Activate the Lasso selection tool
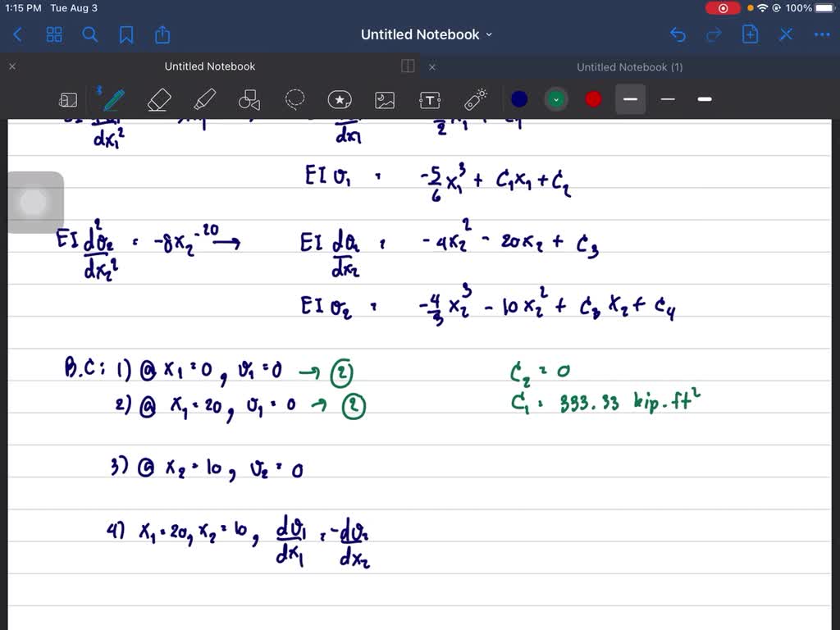This screenshot has width=840, height=630. point(294,99)
